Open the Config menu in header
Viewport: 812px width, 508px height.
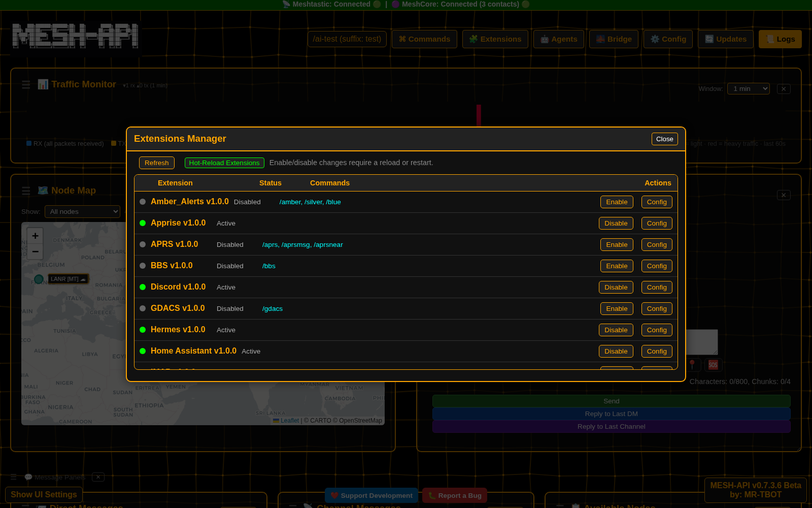pos(668,39)
